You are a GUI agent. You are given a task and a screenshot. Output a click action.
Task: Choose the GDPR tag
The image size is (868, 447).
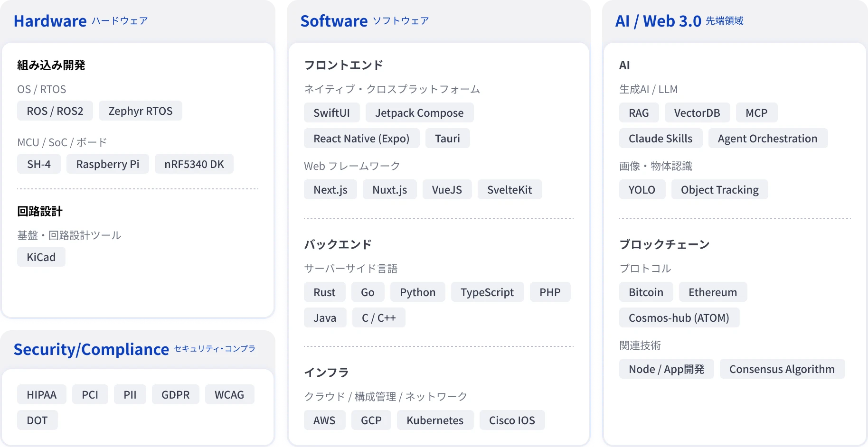[x=176, y=394]
